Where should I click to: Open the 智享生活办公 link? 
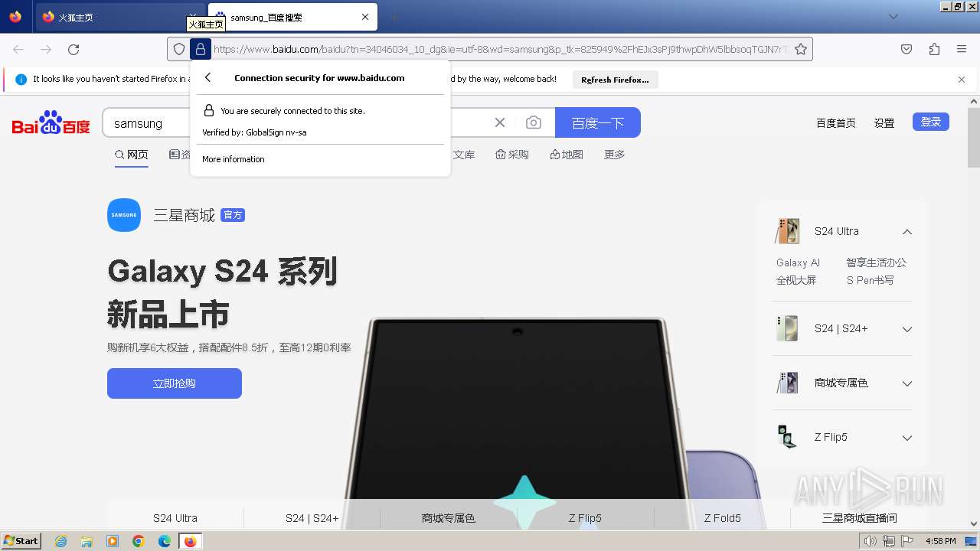tap(876, 262)
